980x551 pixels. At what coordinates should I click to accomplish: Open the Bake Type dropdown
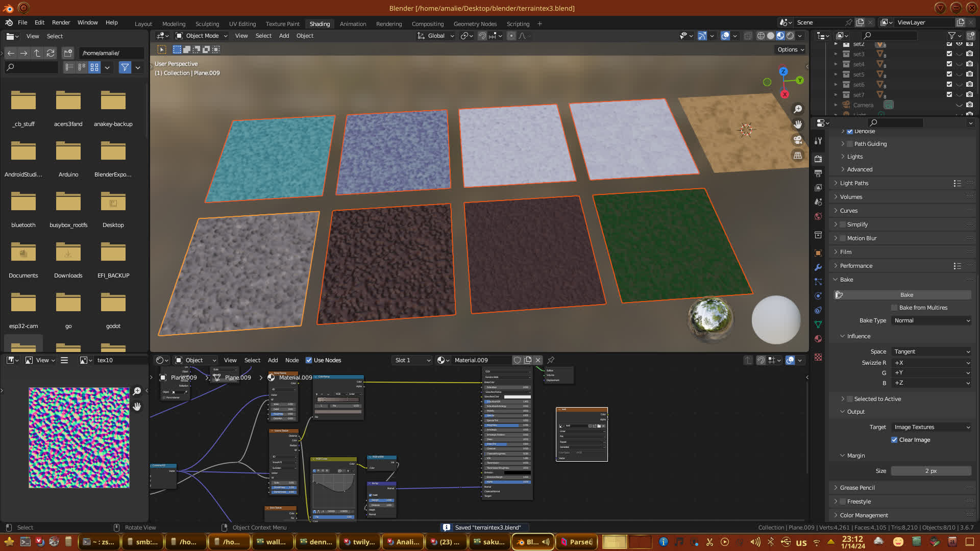point(932,320)
